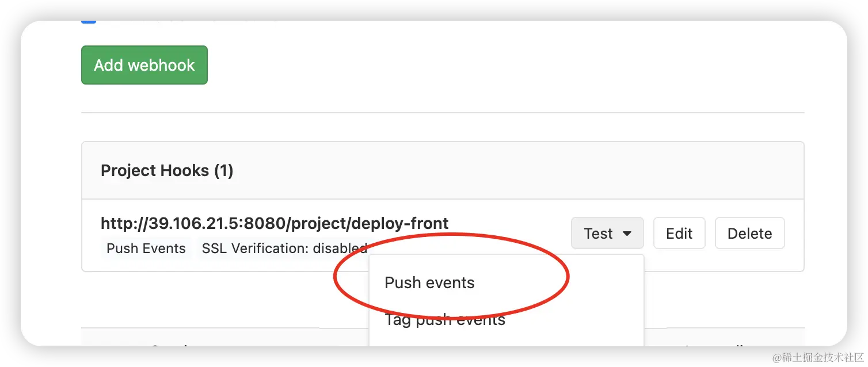
Task: Click the green Add webhook button
Action: pos(144,65)
